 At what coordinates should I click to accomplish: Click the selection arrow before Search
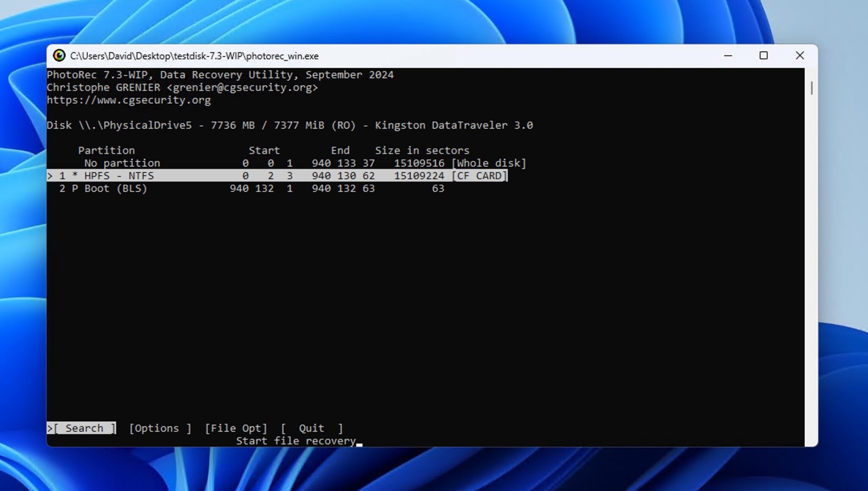click(x=50, y=428)
